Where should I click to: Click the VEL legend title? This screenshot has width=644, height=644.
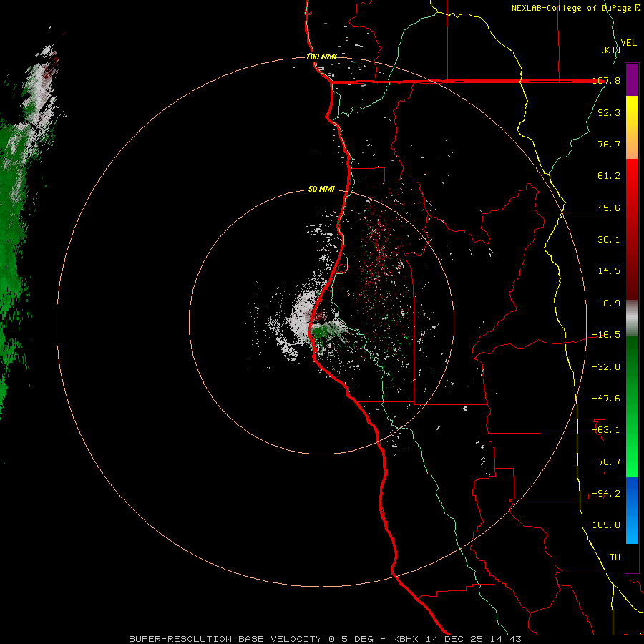[x=628, y=43]
